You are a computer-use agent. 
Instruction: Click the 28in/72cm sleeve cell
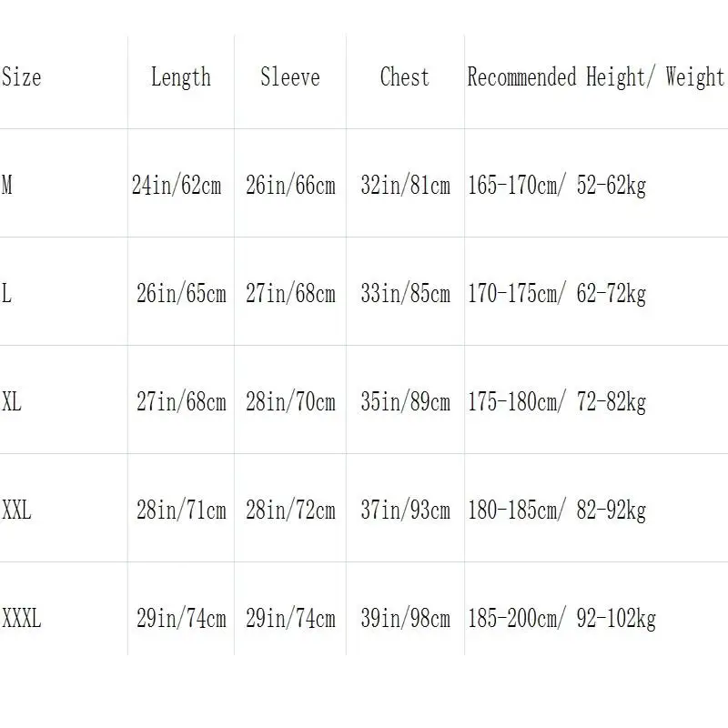click(290, 511)
